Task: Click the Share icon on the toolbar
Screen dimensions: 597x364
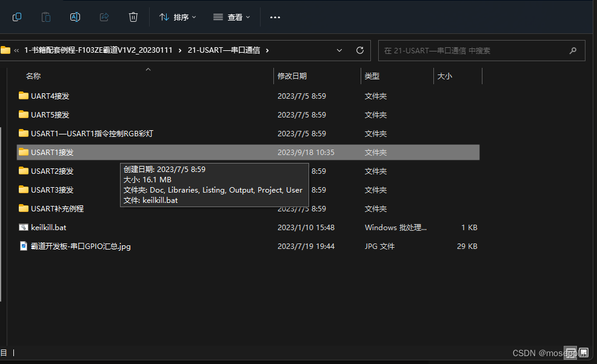Action: [104, 17]
